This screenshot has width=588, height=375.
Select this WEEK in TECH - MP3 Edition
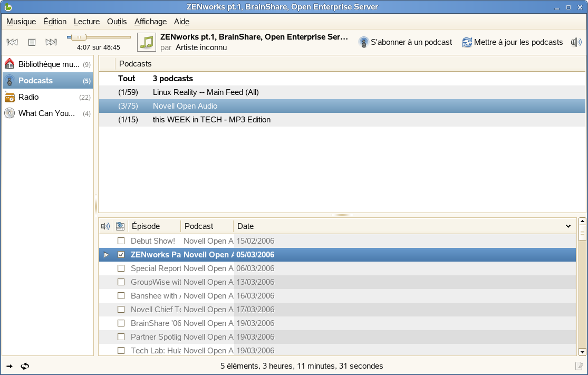[342, 120]
